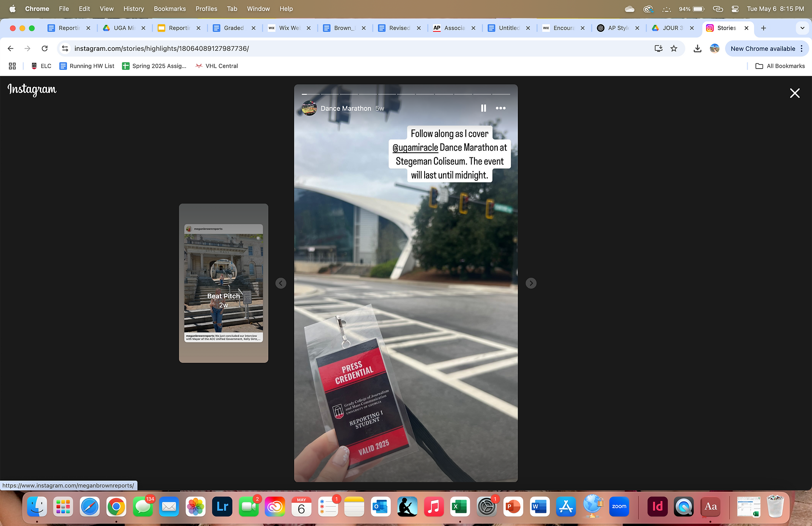Click the Dance Marathon highlight name

click(x=346, y=109)
